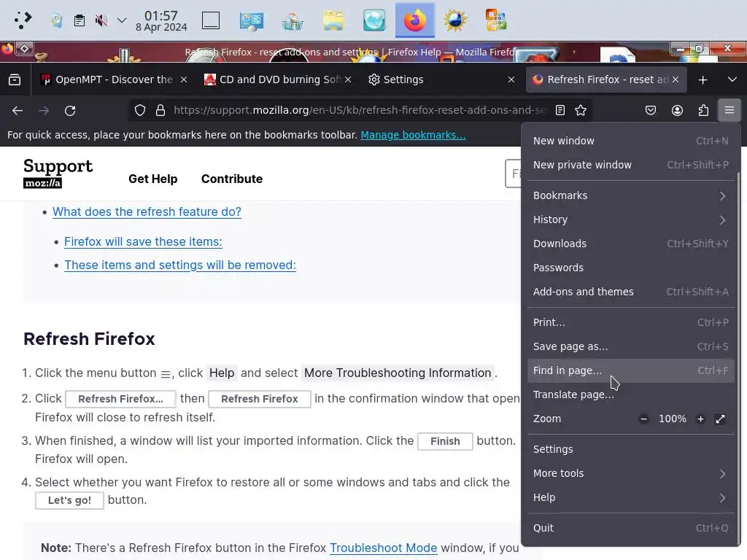List all tabs dropdown

[x=732, y=79]
